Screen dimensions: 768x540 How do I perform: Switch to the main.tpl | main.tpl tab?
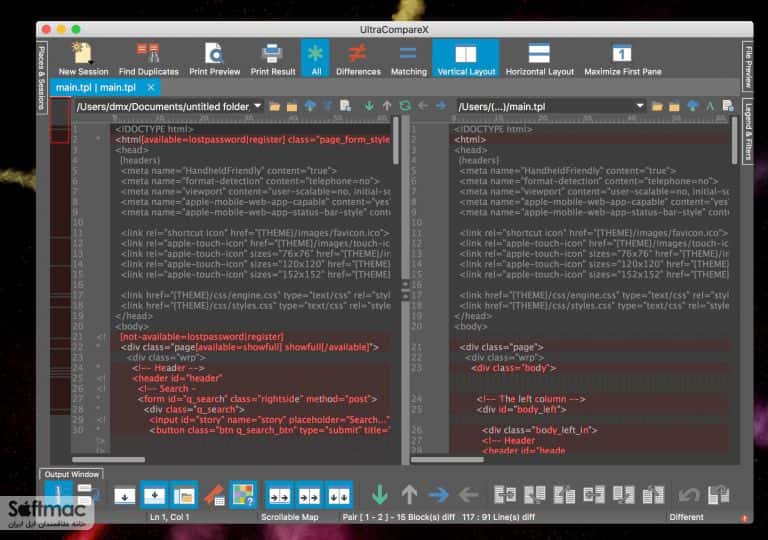pos(96,88)
